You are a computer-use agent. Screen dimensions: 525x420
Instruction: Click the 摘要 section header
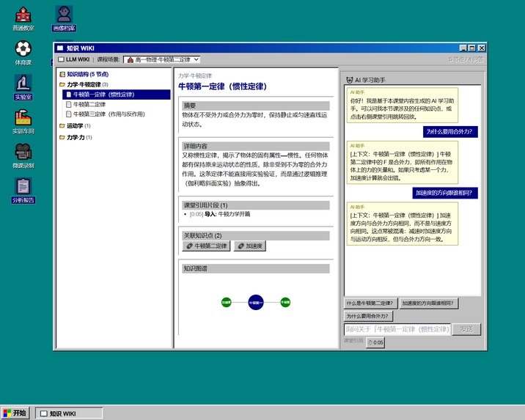[256, 106]
